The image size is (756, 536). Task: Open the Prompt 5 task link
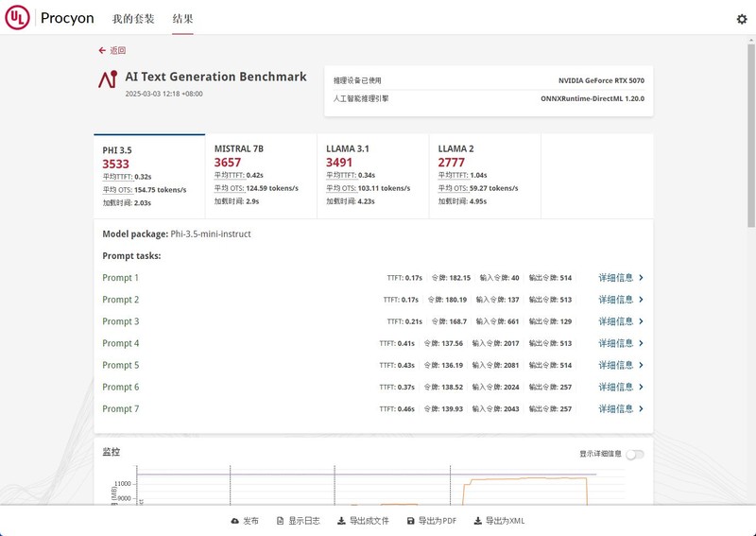[121, 365]
